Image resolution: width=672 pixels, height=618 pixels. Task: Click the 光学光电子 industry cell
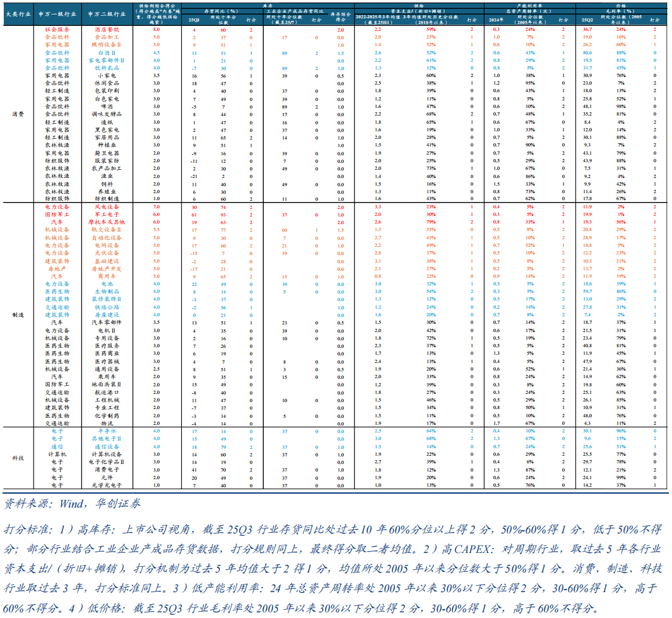[x=106, y=485]
